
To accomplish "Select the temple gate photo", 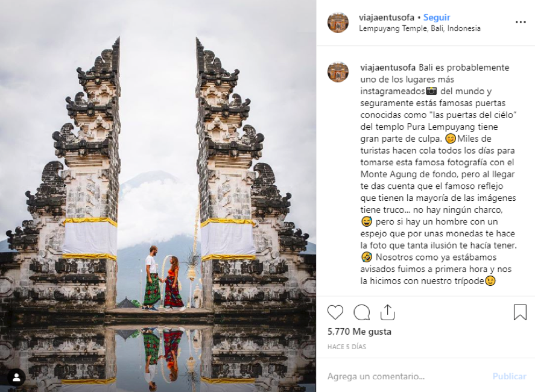I will click(x=158, y=196).
